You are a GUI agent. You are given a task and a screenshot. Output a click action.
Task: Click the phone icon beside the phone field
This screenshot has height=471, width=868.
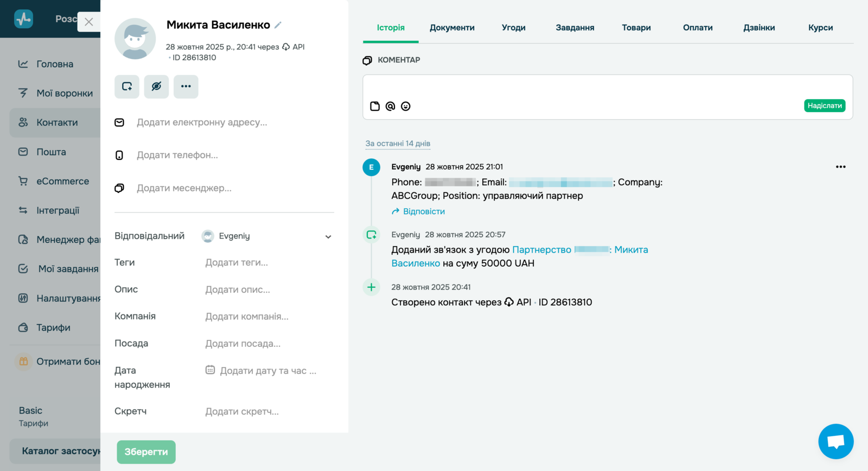pos(119,156)
